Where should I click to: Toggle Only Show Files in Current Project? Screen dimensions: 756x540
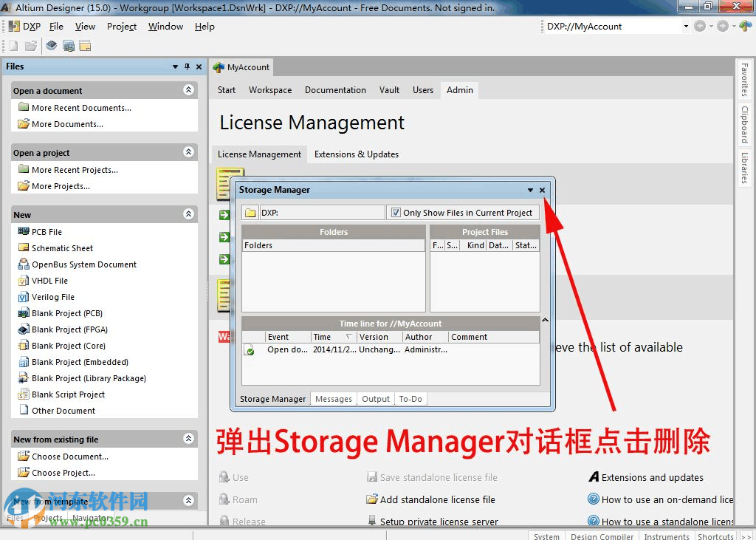[397, 212]
